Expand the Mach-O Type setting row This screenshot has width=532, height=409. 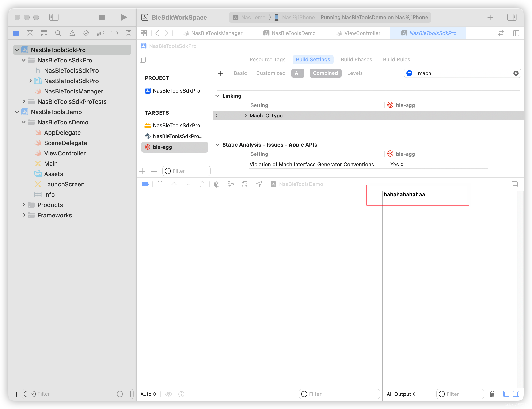tap(246, 115)
